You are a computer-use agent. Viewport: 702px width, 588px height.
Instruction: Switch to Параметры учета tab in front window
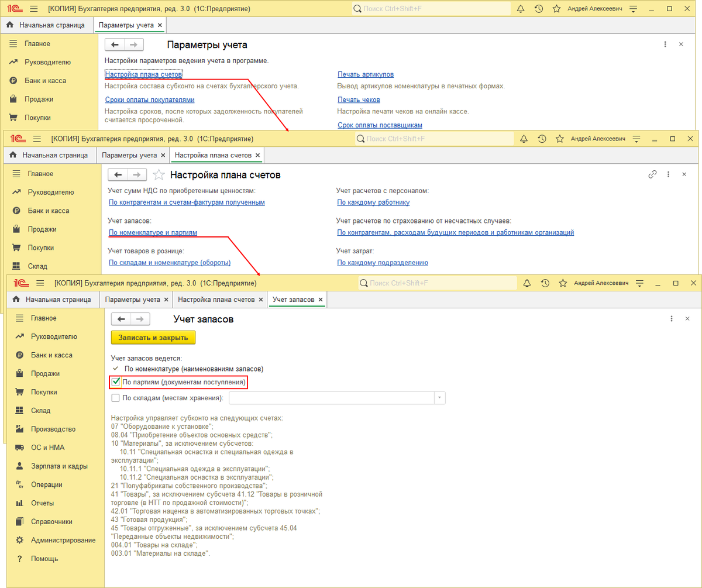pos(133,300)
